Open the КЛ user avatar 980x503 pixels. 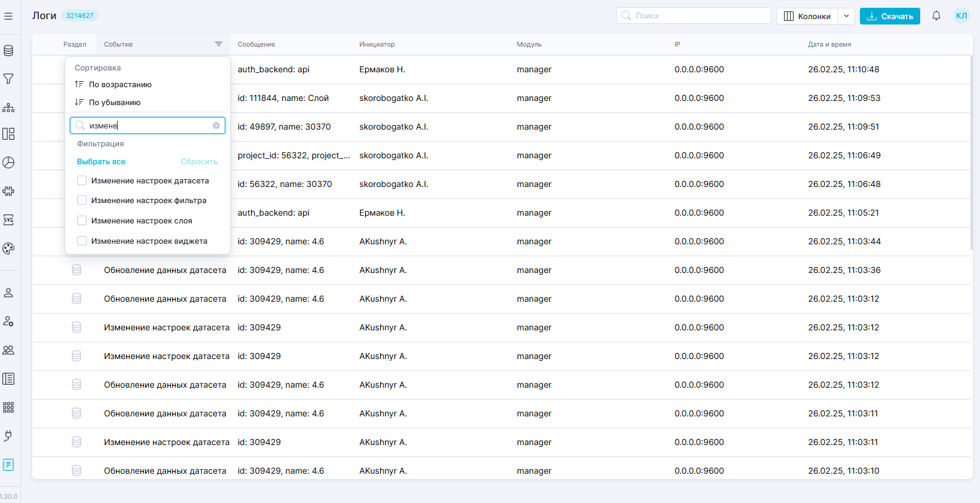[961, 16]
